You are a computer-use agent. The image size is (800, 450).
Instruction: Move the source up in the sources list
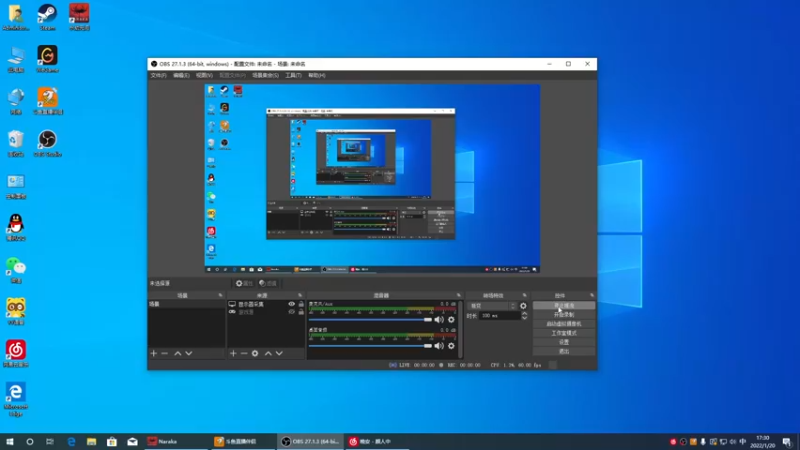coord(268,353)
